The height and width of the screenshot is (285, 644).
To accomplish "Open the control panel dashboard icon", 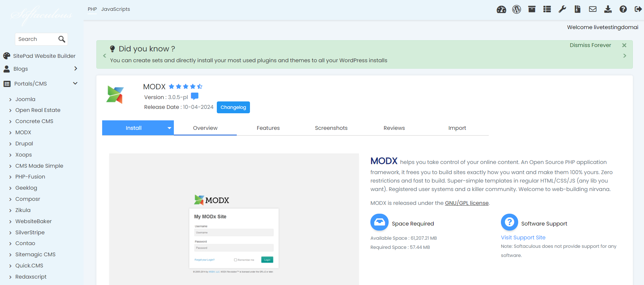I will [501, 9].
